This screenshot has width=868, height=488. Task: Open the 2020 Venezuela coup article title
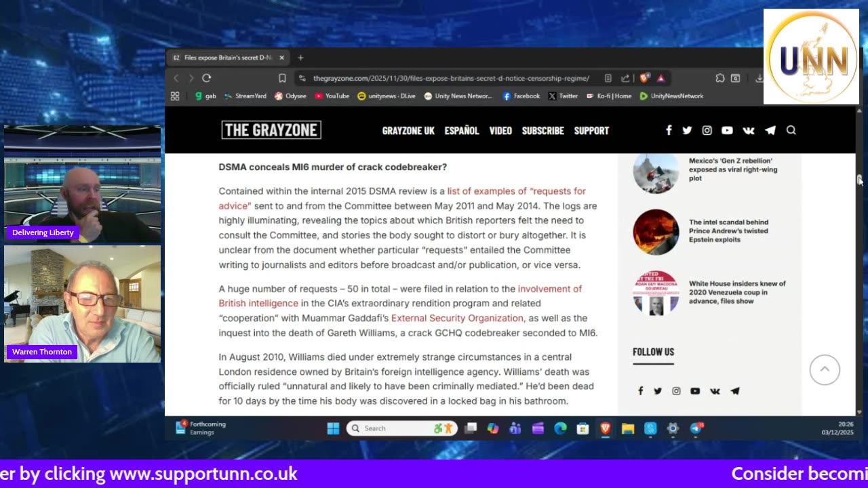tap(737, 292)
